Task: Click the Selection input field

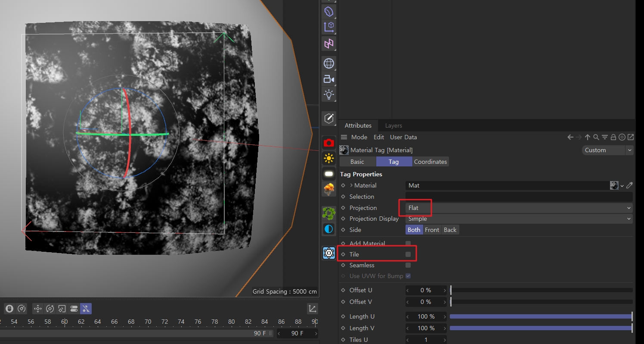Action: point(519,197)
